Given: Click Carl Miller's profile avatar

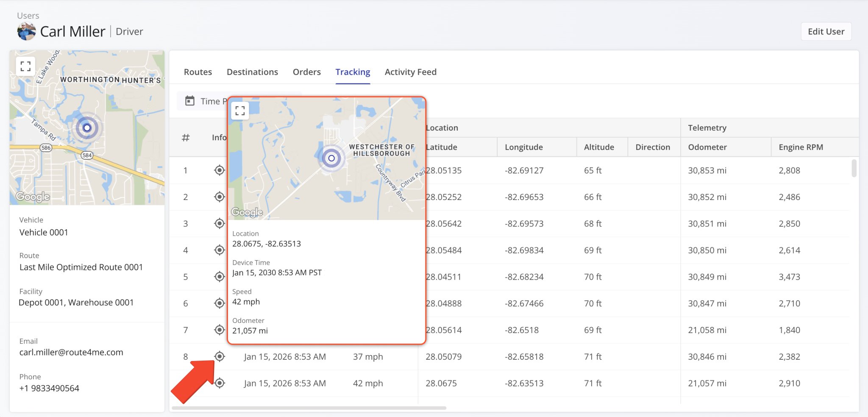Looking at the screenshot, I should [x=26, y=32].
